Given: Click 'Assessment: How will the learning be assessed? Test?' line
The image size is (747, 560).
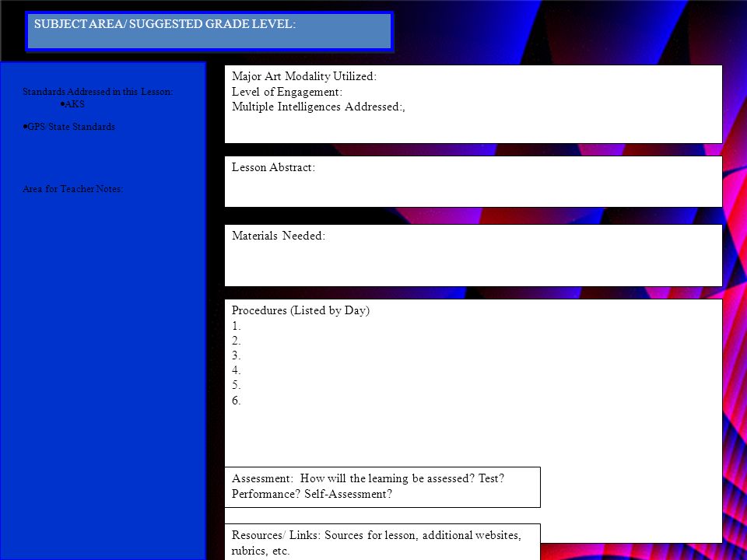Looking at the screenshot, I should coord(368,478).
